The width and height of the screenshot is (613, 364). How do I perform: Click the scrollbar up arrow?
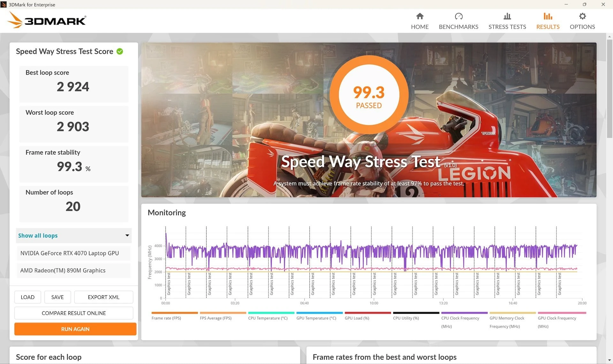(609, 36)
